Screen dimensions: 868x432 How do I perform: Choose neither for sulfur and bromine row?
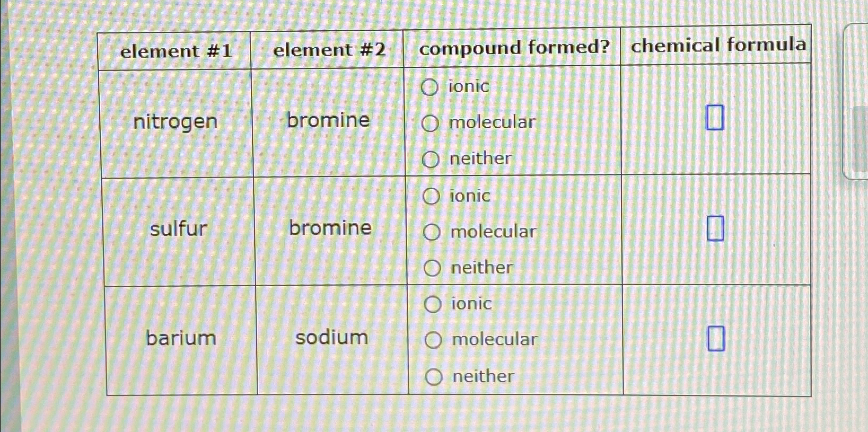[432, 268]
